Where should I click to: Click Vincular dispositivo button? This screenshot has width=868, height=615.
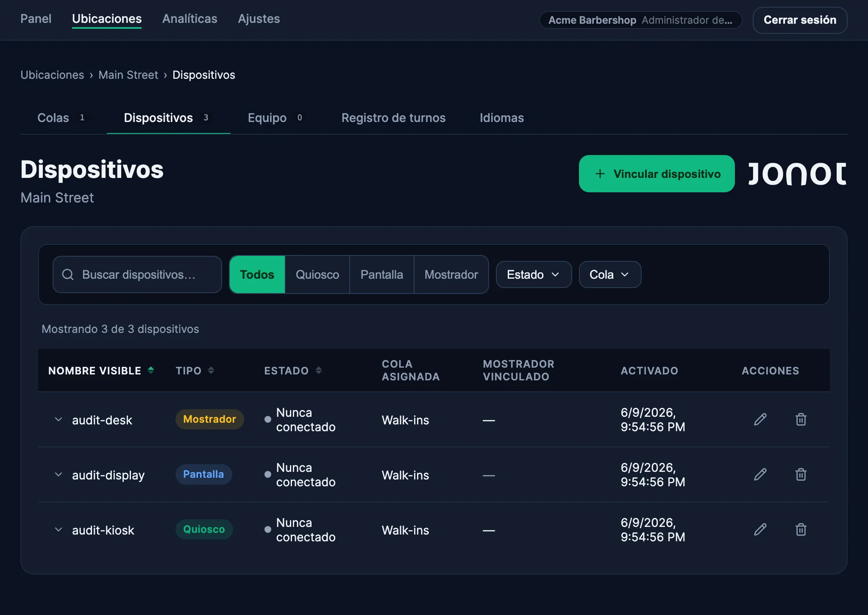[x=657, y=174]
